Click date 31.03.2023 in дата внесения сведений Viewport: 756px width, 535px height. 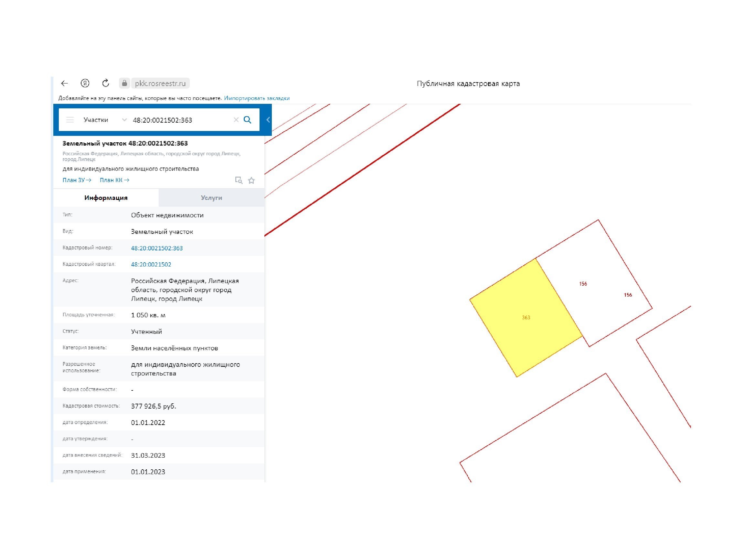click(148, 456)
